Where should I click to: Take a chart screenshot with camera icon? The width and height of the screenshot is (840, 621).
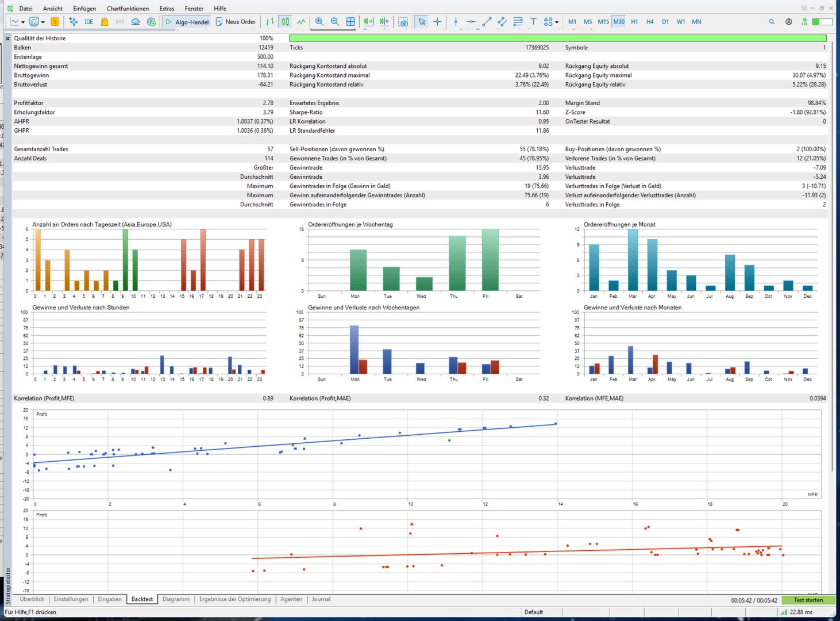[x=403, y=22]
